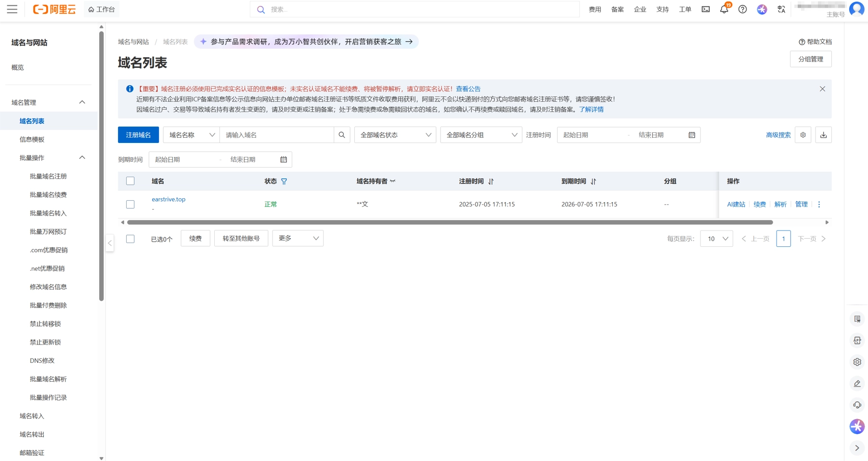Expand the 全部域名状态 dropdown

[x=395, y=135]
